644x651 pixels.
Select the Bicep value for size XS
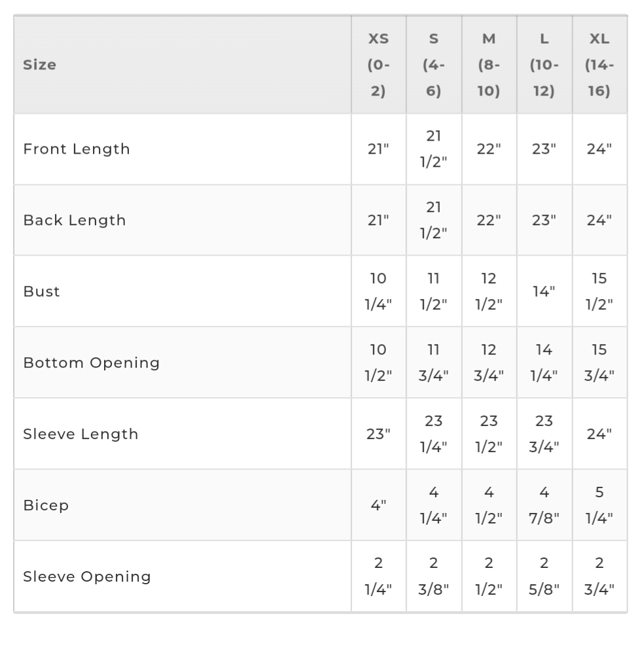coord(378,506)
